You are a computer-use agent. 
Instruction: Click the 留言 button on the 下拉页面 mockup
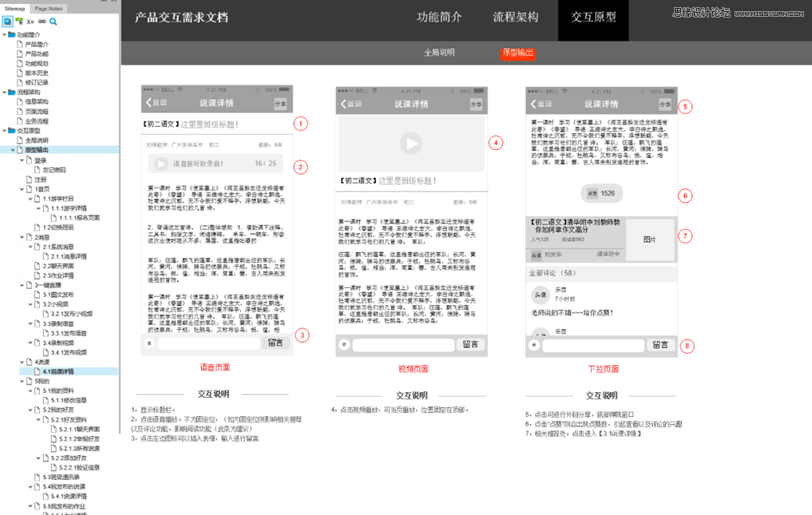[x=660, y=345]
